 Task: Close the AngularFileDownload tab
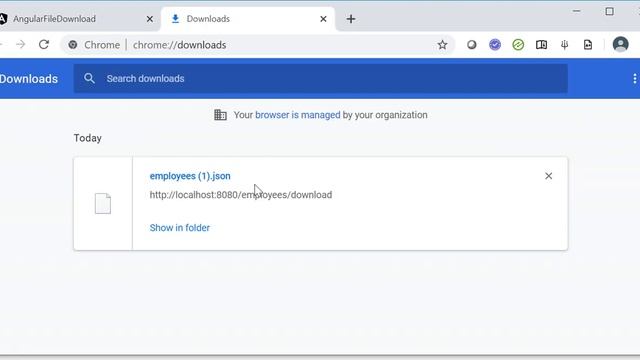pos(150,19)
